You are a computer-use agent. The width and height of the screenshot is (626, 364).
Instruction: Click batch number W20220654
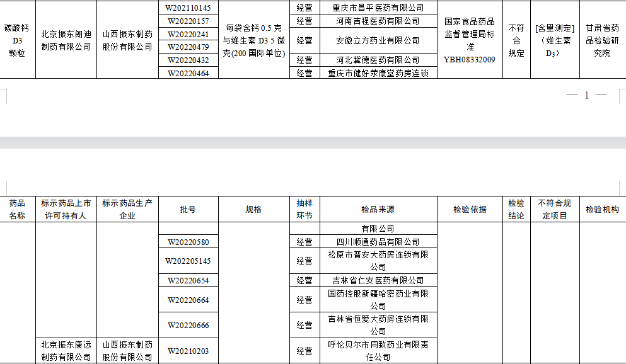188,280
